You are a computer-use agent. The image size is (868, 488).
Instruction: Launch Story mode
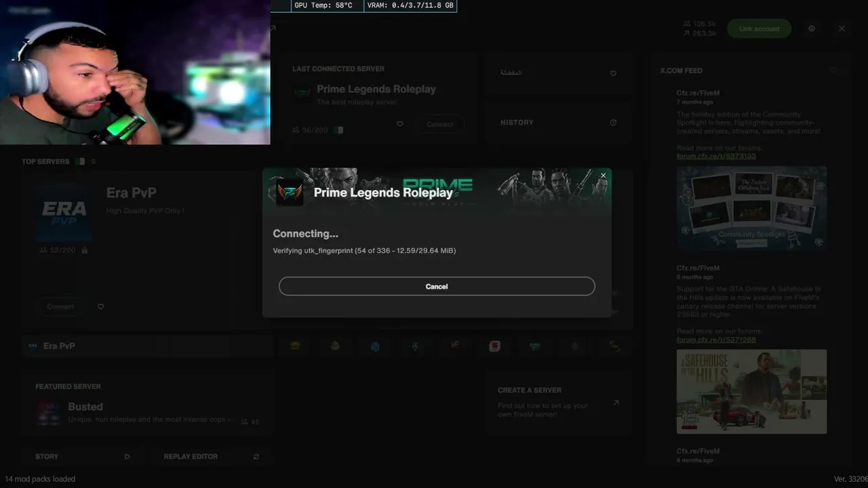click(x=83, y=456)
